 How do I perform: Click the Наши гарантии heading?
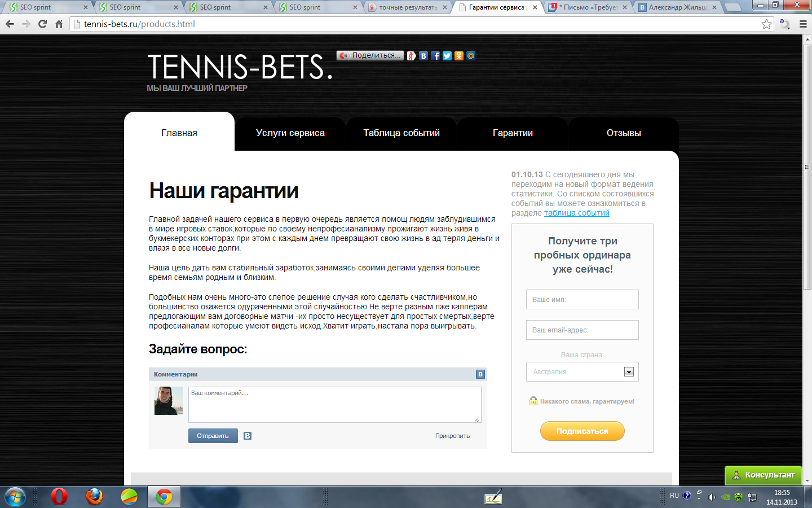[x=224, y=191]
